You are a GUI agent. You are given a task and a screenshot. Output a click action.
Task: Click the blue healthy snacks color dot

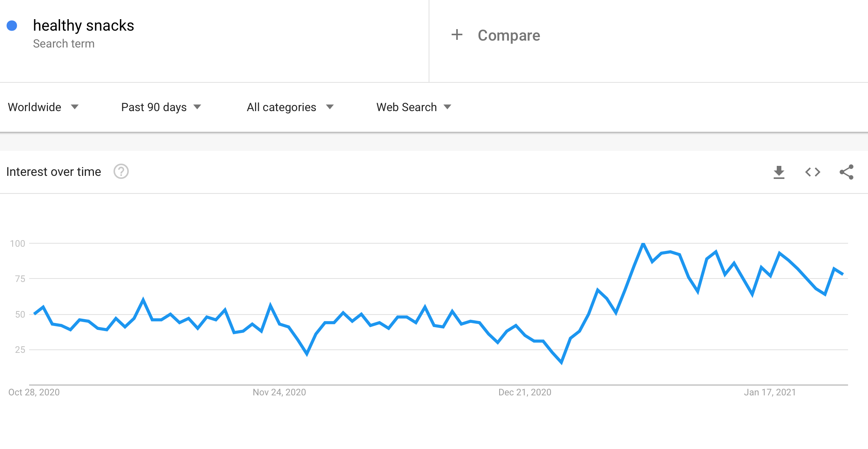12,26
